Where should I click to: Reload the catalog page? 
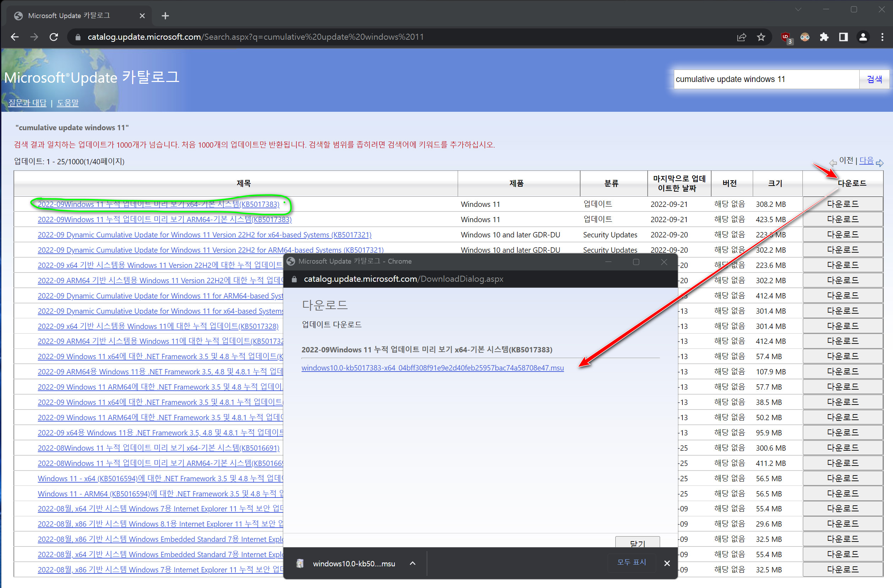(x=54, y=37)
